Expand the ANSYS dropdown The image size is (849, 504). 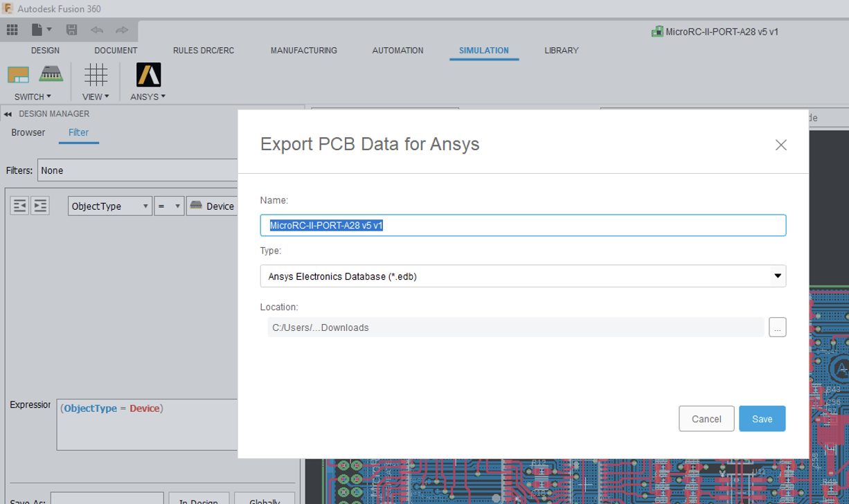click(x=148, y=97)
